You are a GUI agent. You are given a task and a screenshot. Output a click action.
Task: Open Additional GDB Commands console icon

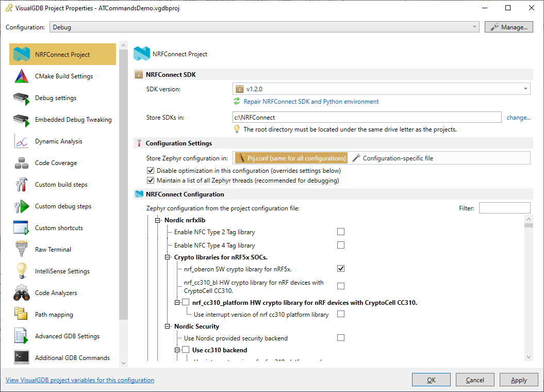(x=22, y=357)
